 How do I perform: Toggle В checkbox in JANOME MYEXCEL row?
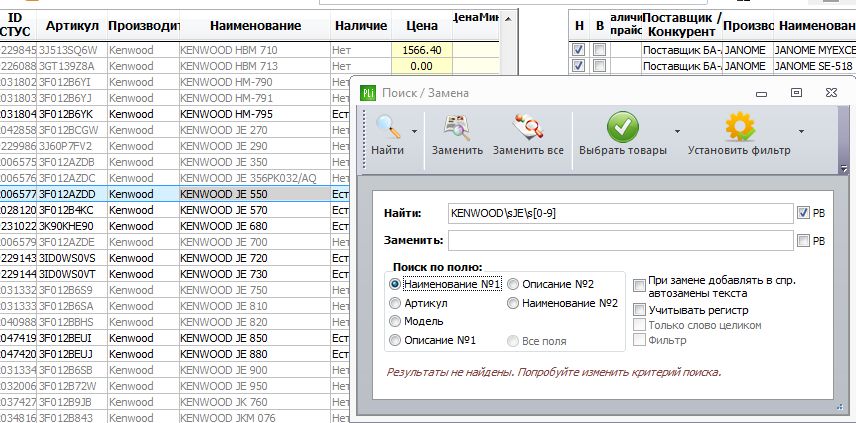599,50
